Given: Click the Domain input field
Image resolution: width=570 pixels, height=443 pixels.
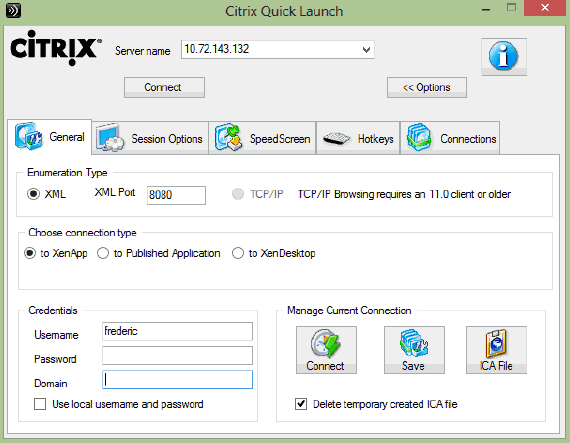Looking at the screenshot, I should [x=177, y=379].
